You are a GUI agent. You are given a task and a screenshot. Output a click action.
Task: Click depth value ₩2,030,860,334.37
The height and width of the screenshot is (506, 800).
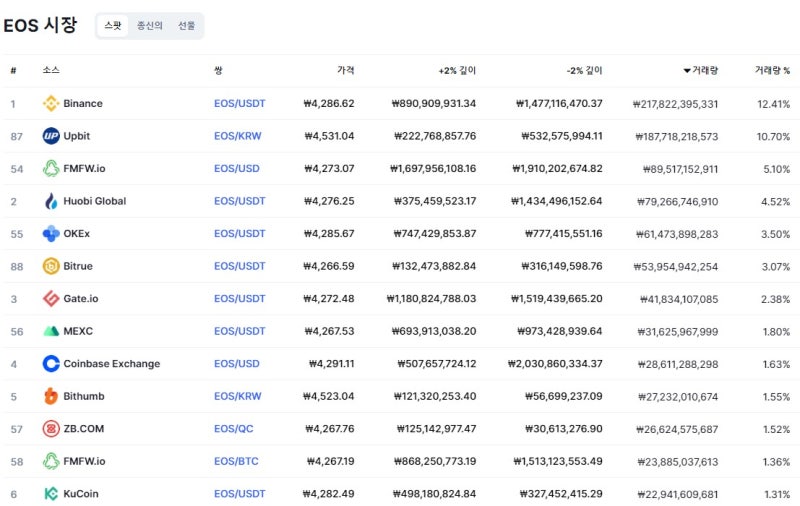(x=555, y=364)
